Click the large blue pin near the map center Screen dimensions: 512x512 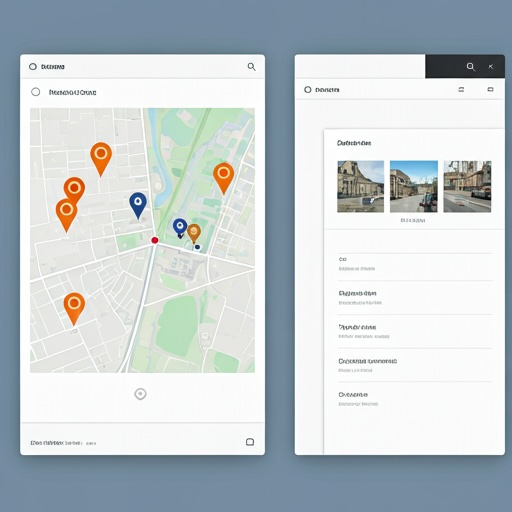(x=138, y=205)
